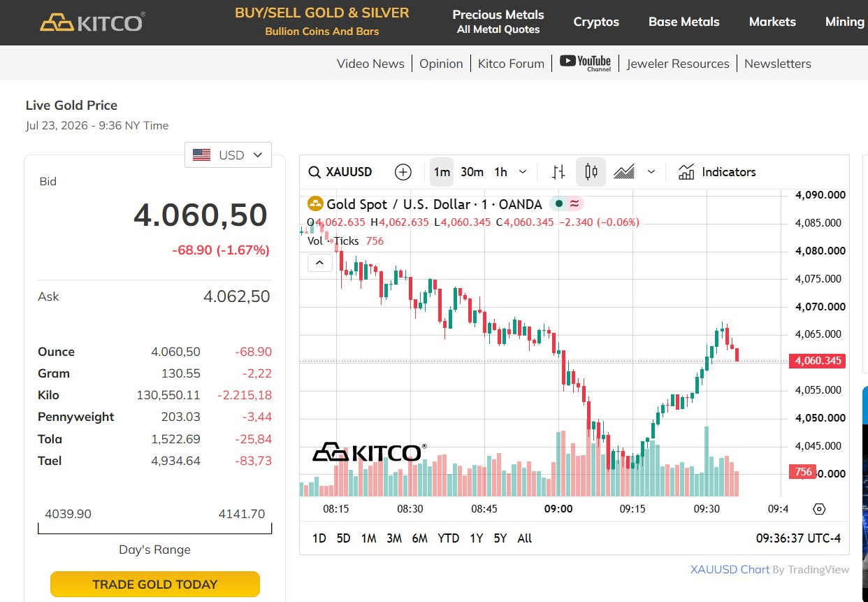868x602 pixels.
Task: Open the Cryptos menu
Action: point(596,22)
